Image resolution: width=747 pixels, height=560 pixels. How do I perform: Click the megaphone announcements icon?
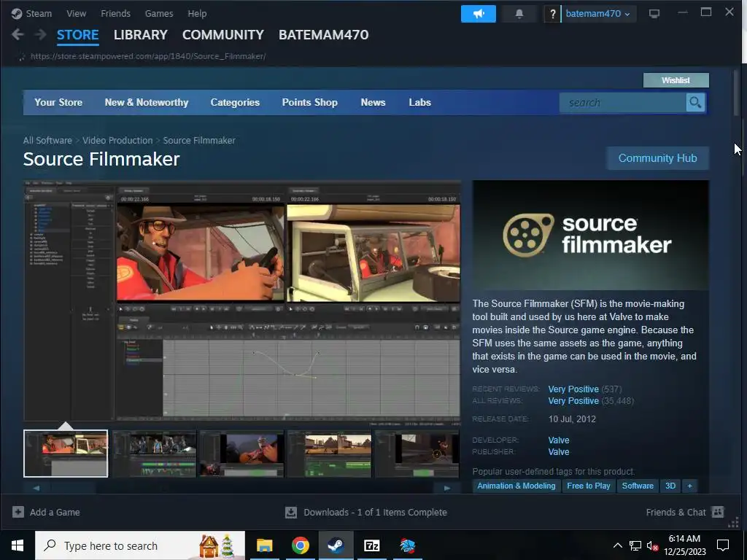479,14
